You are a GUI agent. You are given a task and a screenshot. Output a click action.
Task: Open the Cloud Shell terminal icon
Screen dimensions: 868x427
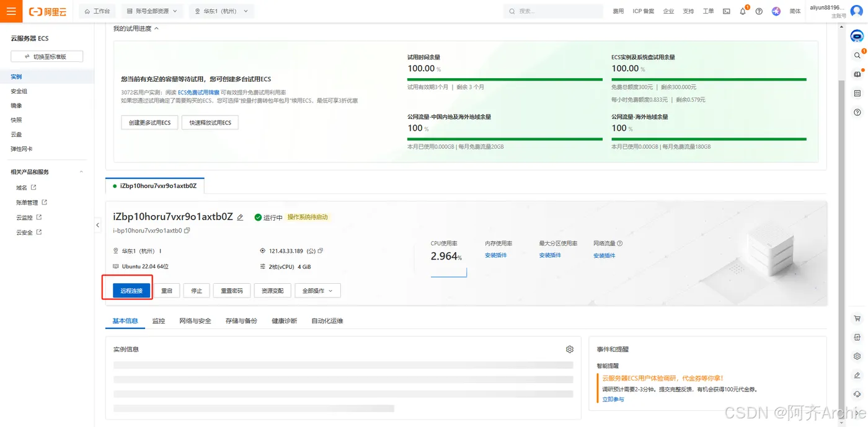[726, 11]
